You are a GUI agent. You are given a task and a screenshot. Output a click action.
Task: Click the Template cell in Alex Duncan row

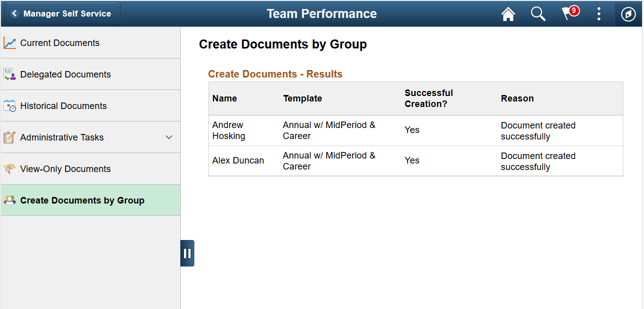click(x=329, y=161)
